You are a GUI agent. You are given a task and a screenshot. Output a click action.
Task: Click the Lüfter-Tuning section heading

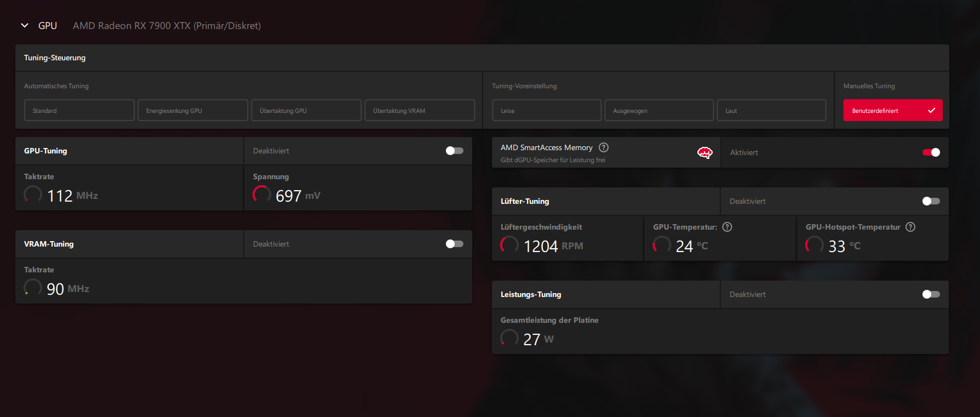coord(525,201)
